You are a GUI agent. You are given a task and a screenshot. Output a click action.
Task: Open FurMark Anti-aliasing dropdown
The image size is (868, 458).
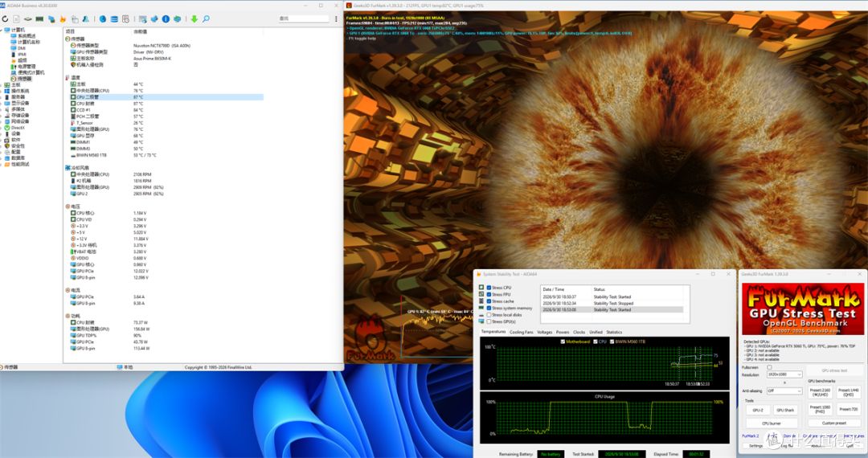click(784, 391)
